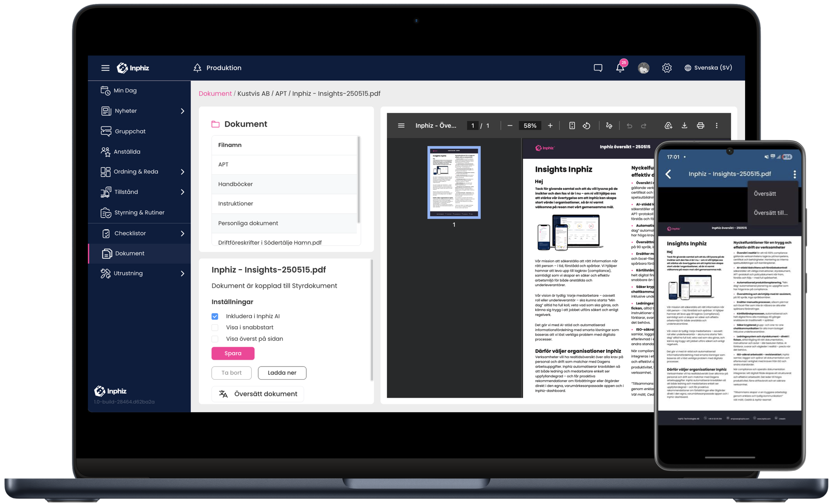Open the notifications bell icon
This screenshot has width=832, height=504.
click(620, 68)
